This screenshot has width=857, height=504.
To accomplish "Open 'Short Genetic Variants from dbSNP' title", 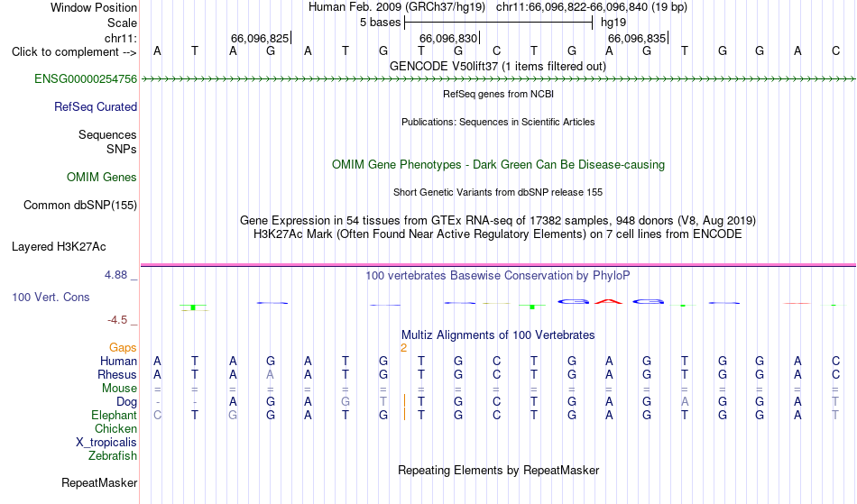I will point(498,192).
